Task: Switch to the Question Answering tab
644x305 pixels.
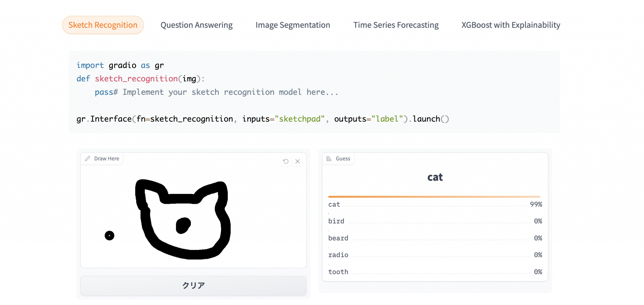Action: (x=196, y=25)
